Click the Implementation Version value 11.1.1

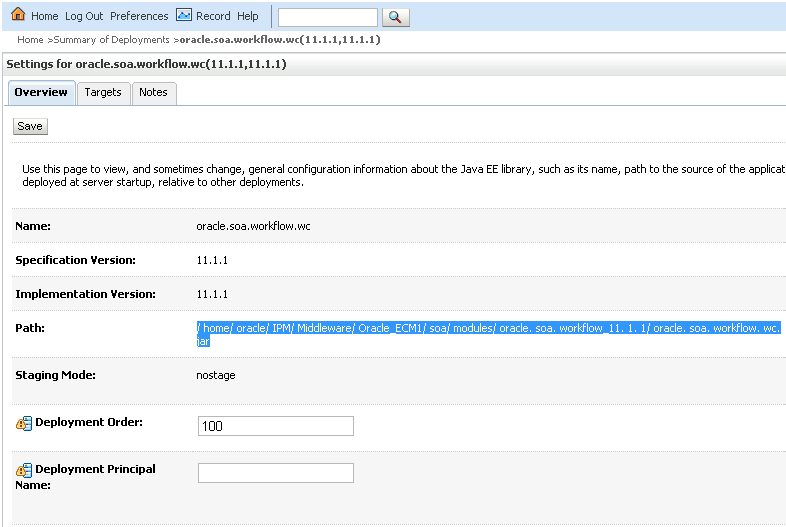212,294
